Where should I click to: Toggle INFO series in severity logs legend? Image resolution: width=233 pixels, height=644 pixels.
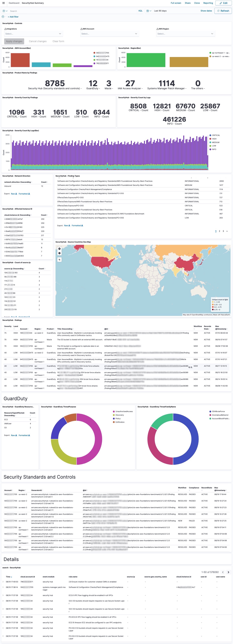(x=213, y=149)
